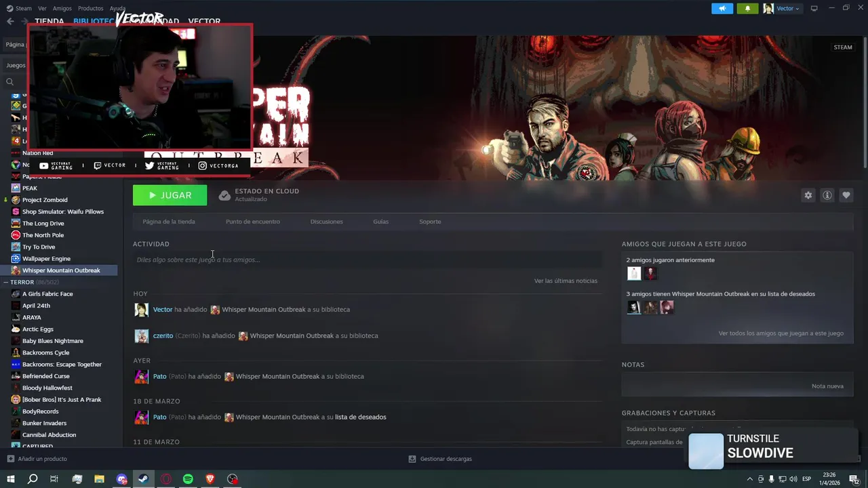The width and height of the screenshot is (868, 488).
Task: Open Steam notifications bell button
Action: tap(747, 8)
